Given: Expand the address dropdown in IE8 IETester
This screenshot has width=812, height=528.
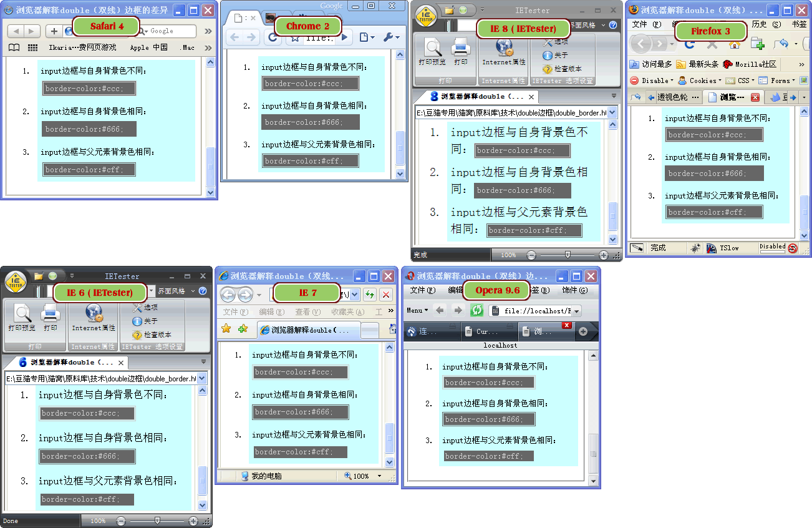Looking at the screenshot, I should tap(612, 112).
